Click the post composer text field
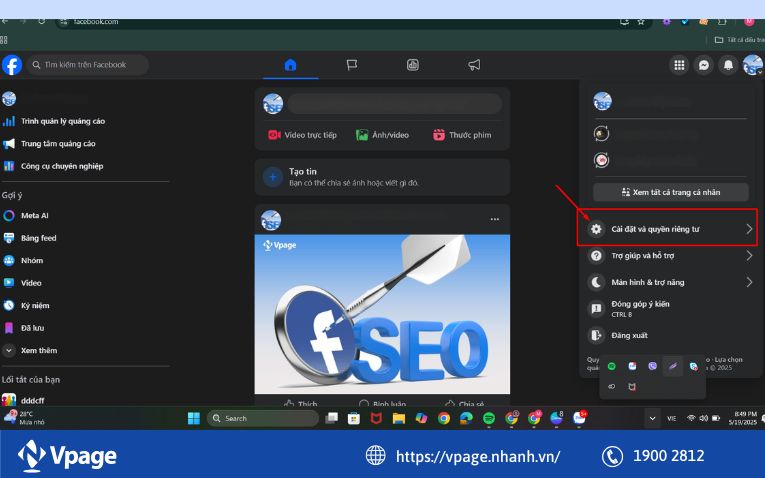Viewport: 765px width, 478px height. [x=395, y=104]
